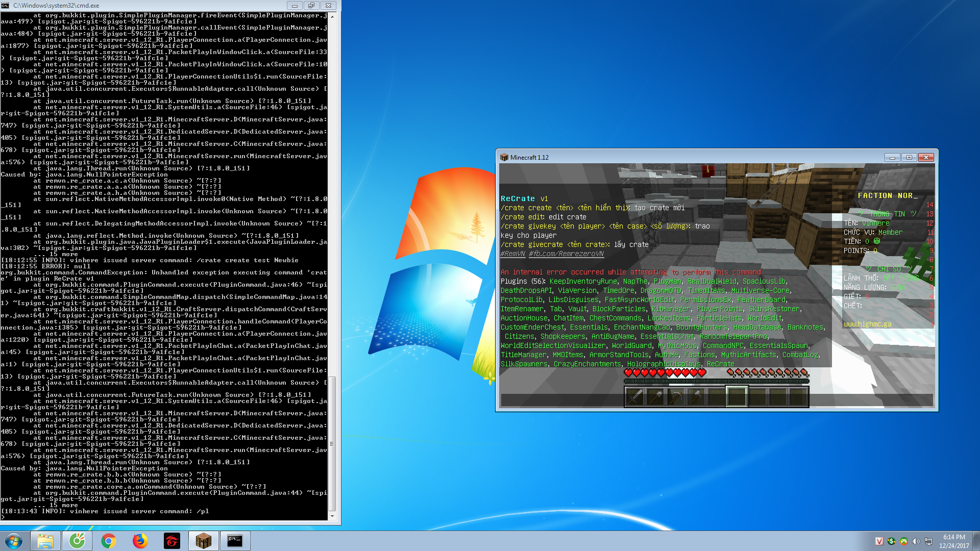The width and height of the screenshot is (980, 551).
Task: Click the sword in the hotbar
Action: (x=634, y=396)
